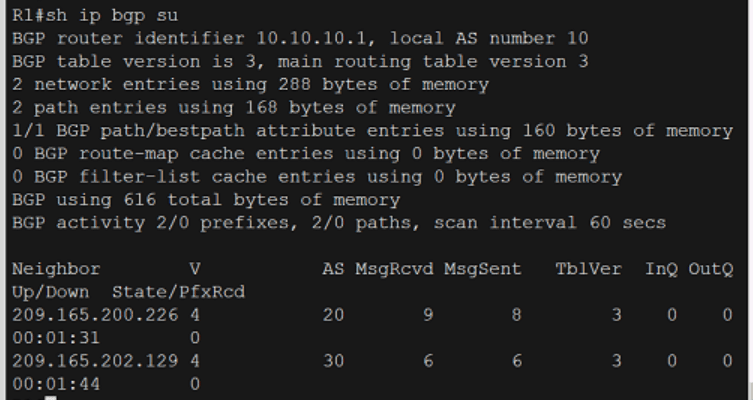Viewport: 753px width, 400px height.
Task: Click the InQ column header
Action: pyautogui.click(x=661, y=269)
